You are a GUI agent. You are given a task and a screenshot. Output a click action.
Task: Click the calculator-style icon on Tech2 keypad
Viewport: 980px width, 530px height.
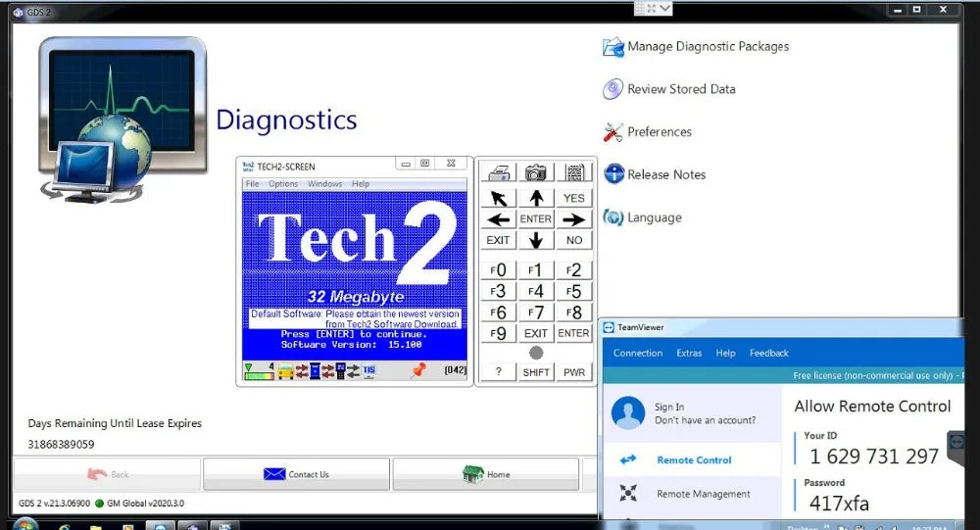574,172
